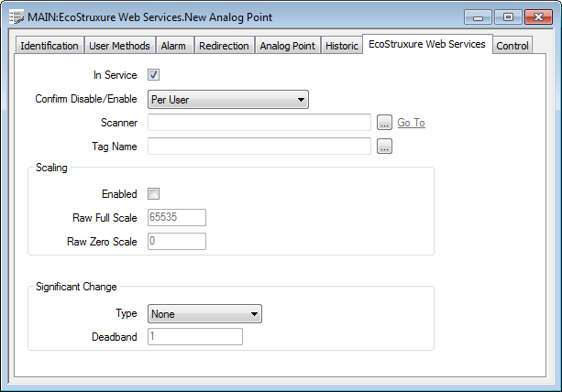Click inside the Scanner text field
This screenshot has height=392, width=562.
pos(259,123)
